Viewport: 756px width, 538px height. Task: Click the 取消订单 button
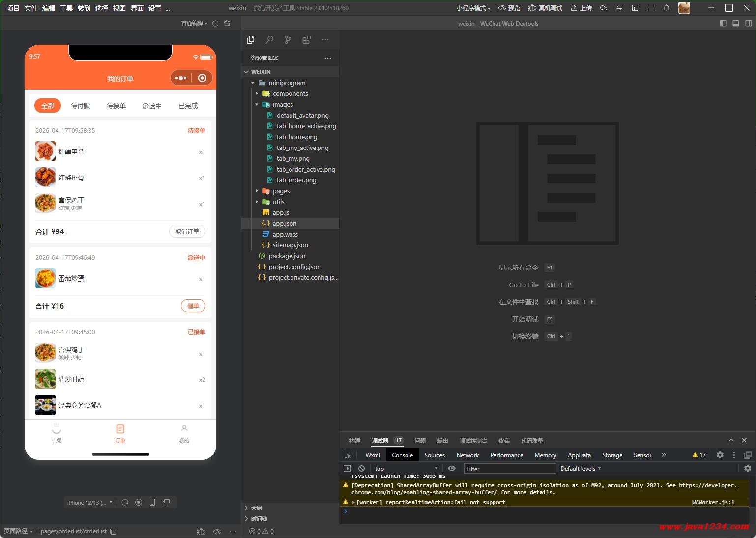[x=187, y=232]
